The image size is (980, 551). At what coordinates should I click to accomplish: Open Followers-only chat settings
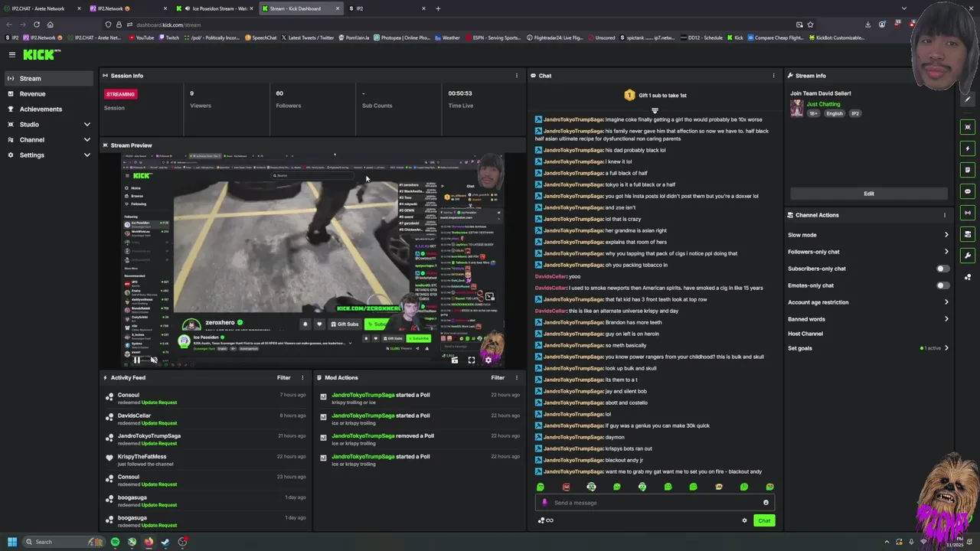(868, 252)
